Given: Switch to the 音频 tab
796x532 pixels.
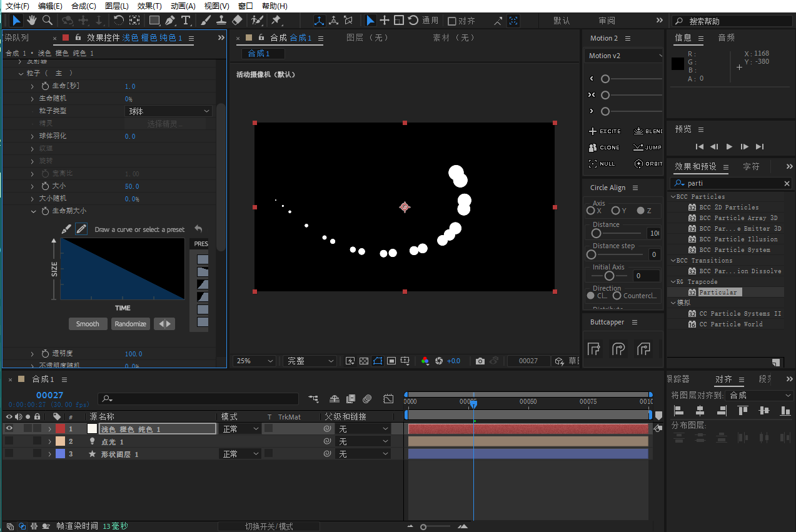Looking at the screenshot, I should click(727, 38).
